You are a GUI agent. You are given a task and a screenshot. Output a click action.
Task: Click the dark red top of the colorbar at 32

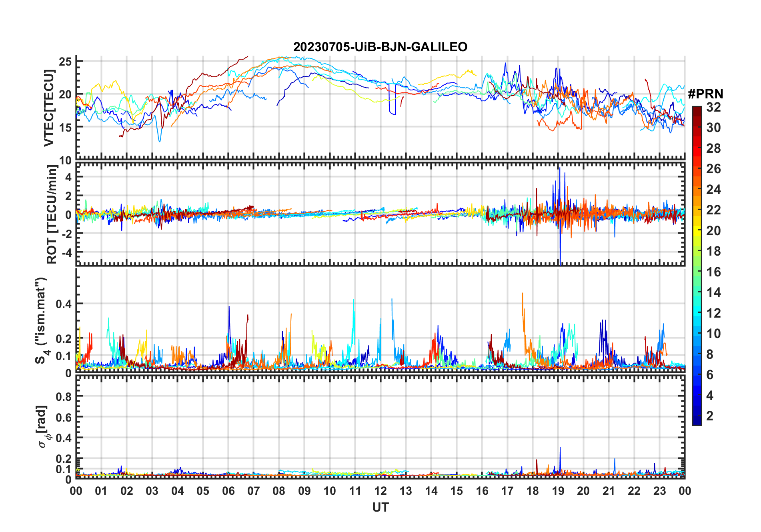tap(697, 109)
